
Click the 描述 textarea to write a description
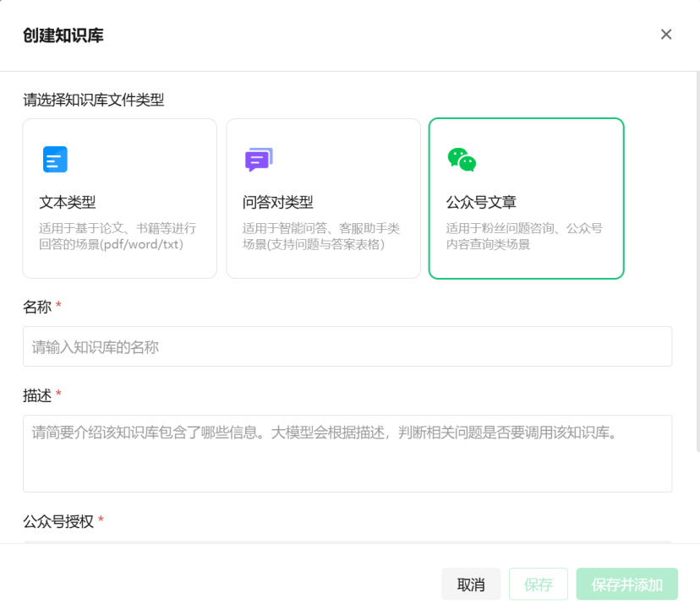347,452
